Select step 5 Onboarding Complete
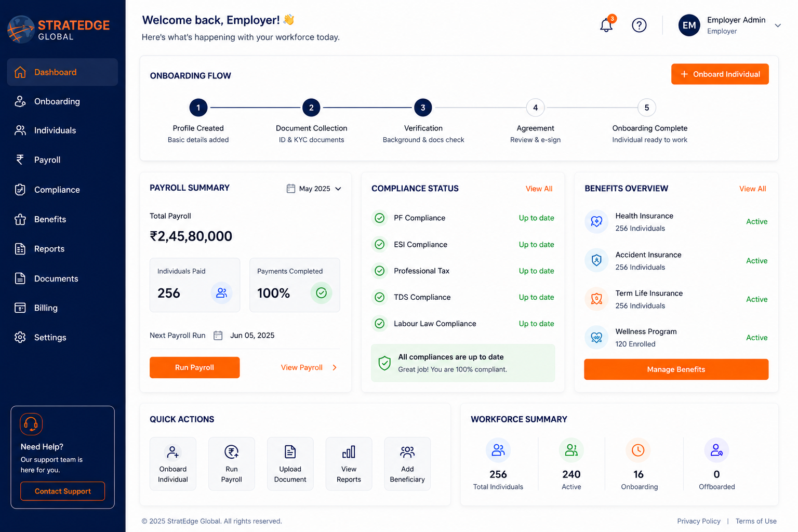Screen dimensions: 798x532 pos(647,108)
